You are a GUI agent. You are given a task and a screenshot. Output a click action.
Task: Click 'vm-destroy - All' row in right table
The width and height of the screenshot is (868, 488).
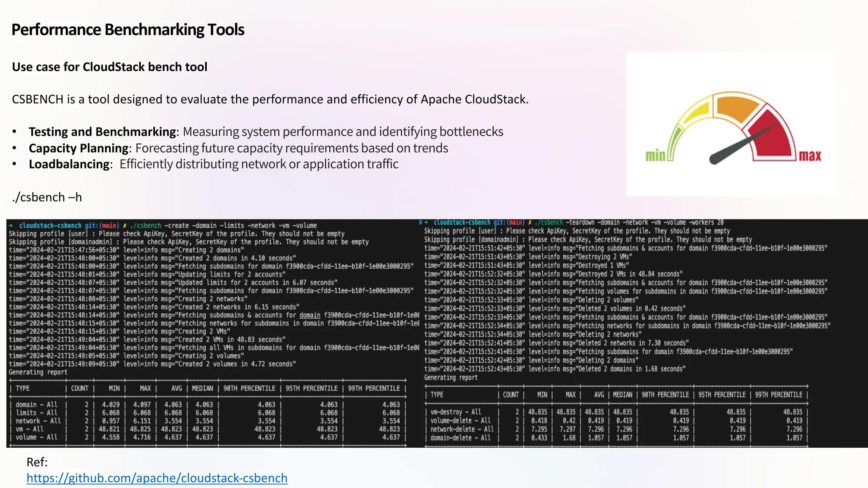pyautogui.click(x=617, y=412)
